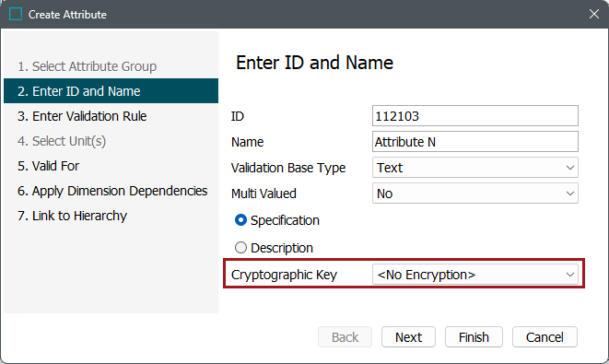The width and height of the screenshot is (609, 364).
Task: Choose the Description radio option
Action: tap(240, 248)
